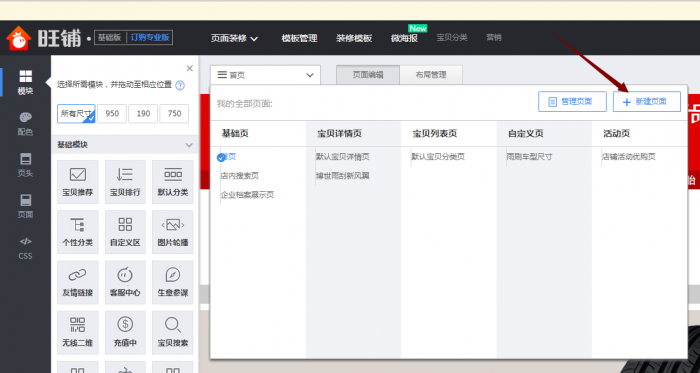Select the 友情链接 link module
Image resolution: width=700 pixels, height=373 pixels.
tap(78, 282)
